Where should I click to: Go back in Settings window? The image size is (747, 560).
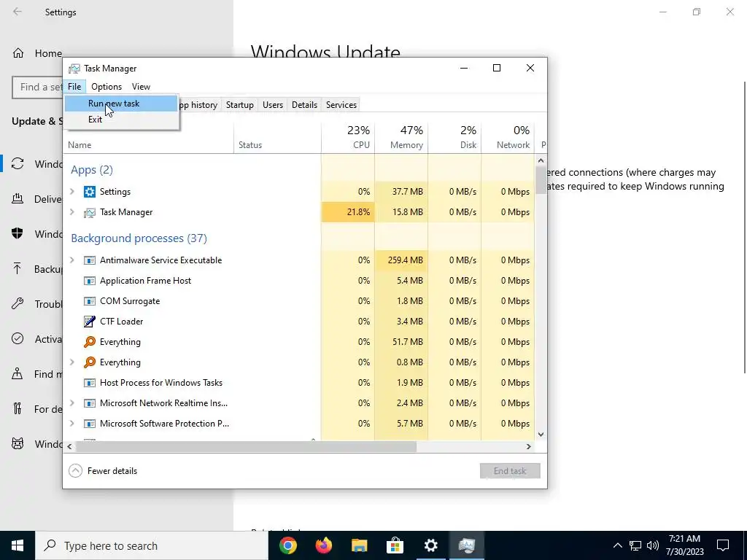click(18, 12)
